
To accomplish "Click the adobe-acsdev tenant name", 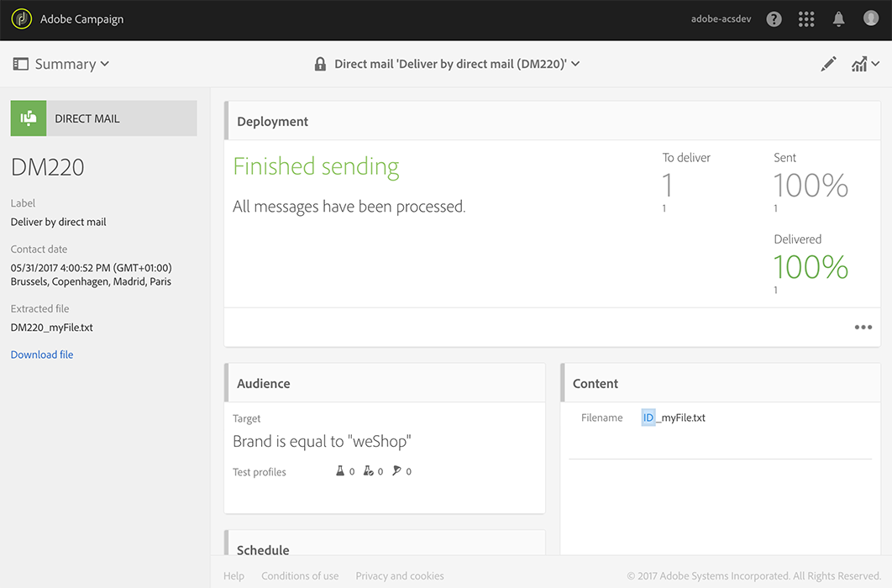I will (721, 18).
